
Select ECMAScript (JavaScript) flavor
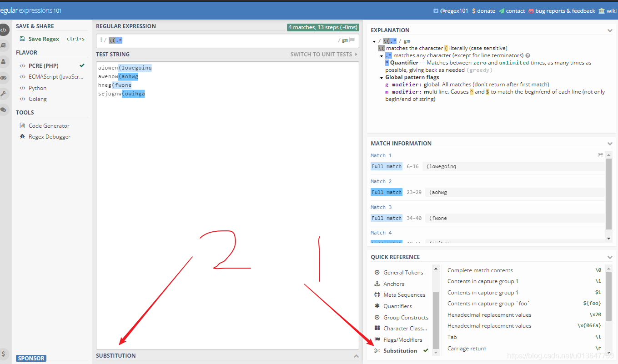pyautogui.click(x=52, y=77)
